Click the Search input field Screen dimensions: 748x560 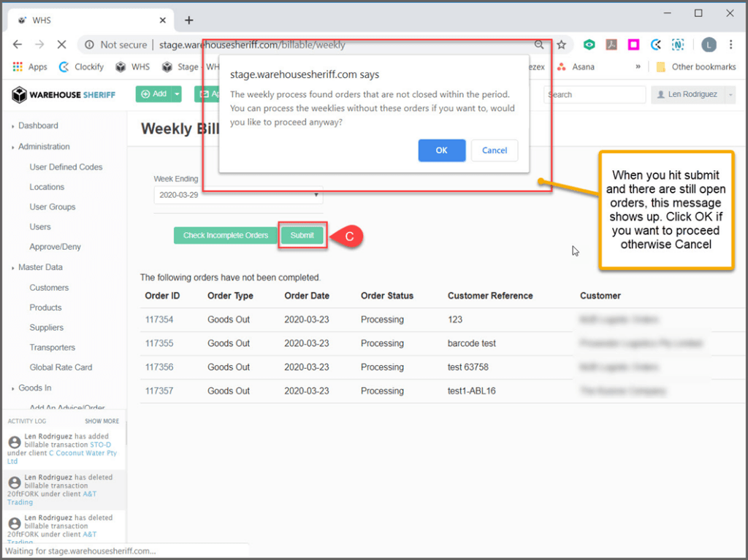(595, 94)
